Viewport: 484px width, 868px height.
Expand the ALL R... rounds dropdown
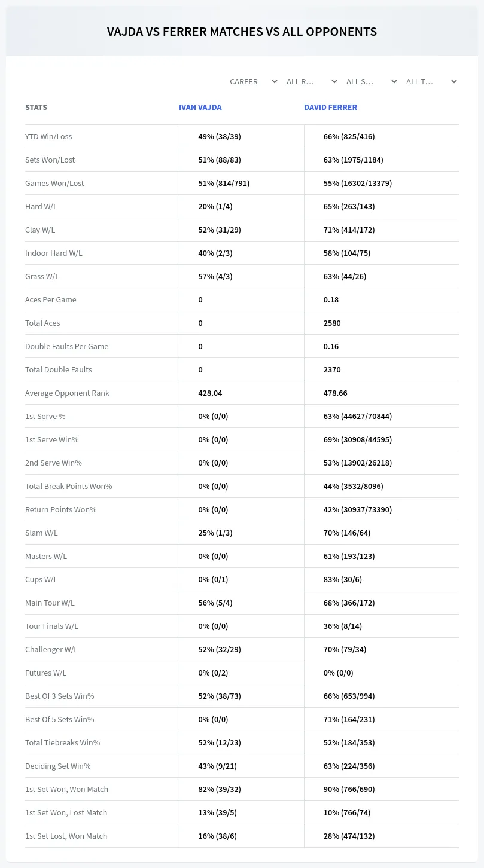coord(312,81)
